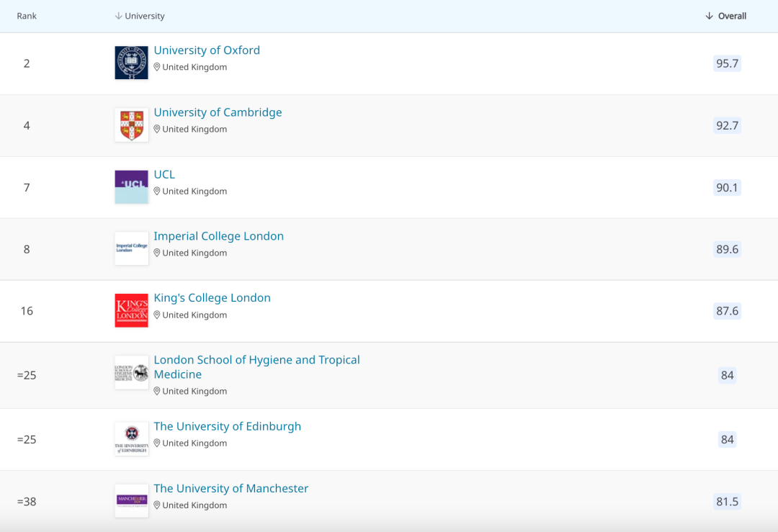Click the University of Cambridge shield logo
Screen dimensions: 778x532
point(131,125)
